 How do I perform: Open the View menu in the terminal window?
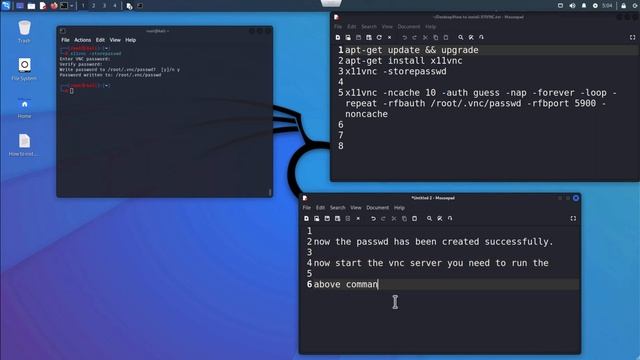click(x=115, y=40)
